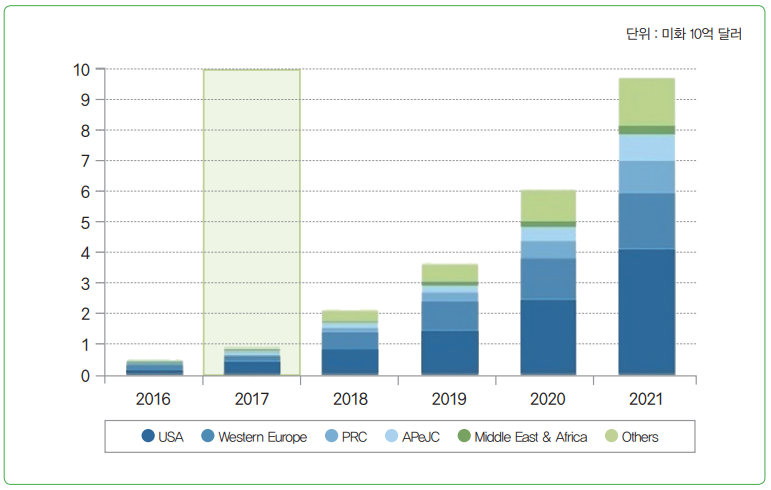Click the Western Europe segment of 2021 bar
This screenshot has width=771, height=490.
(x=647, y=221)
